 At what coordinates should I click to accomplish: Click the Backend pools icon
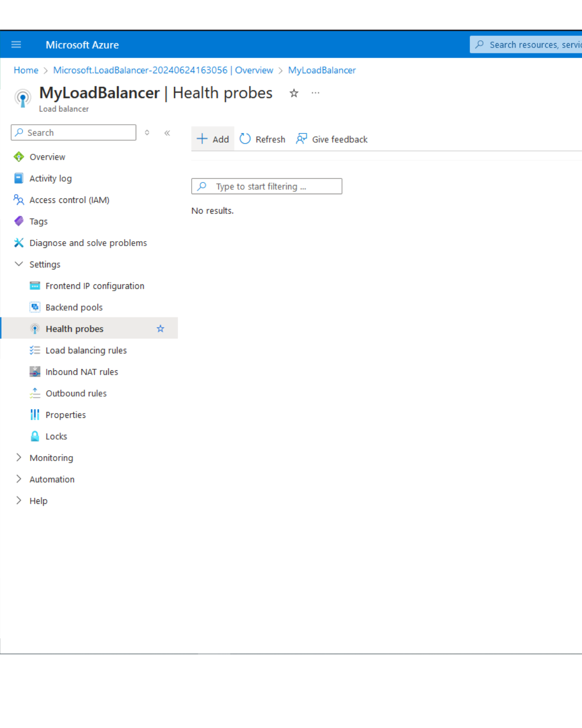[x=35, y=307]
